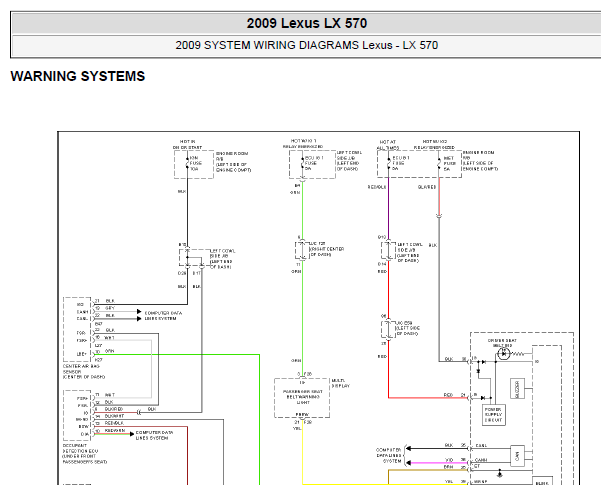
Task: Click the CAN box in the diagram
Action: coord(517,456)
